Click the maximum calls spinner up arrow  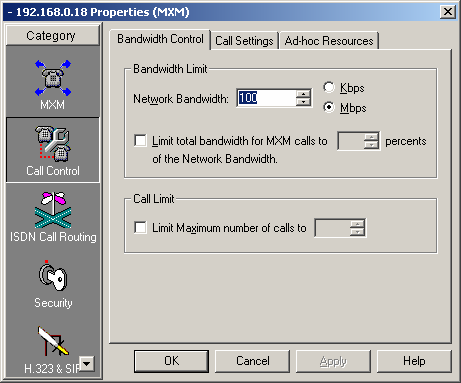pos(357,224)
